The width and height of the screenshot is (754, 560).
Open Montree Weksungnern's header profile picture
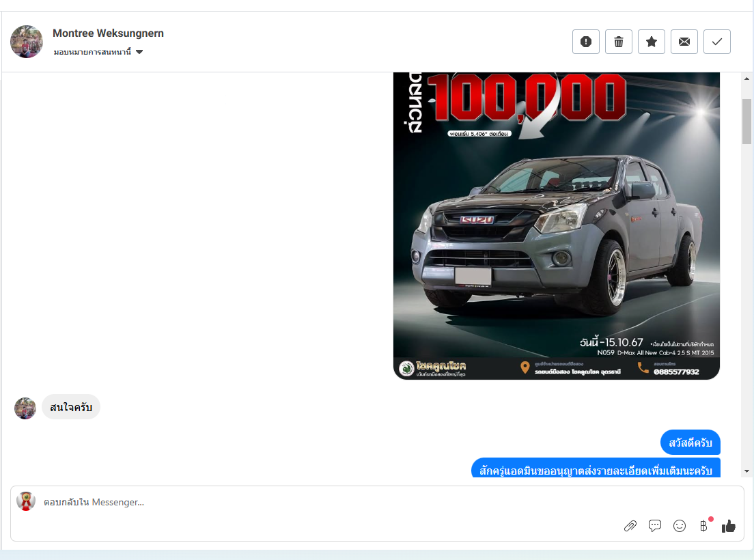point(27,42)
